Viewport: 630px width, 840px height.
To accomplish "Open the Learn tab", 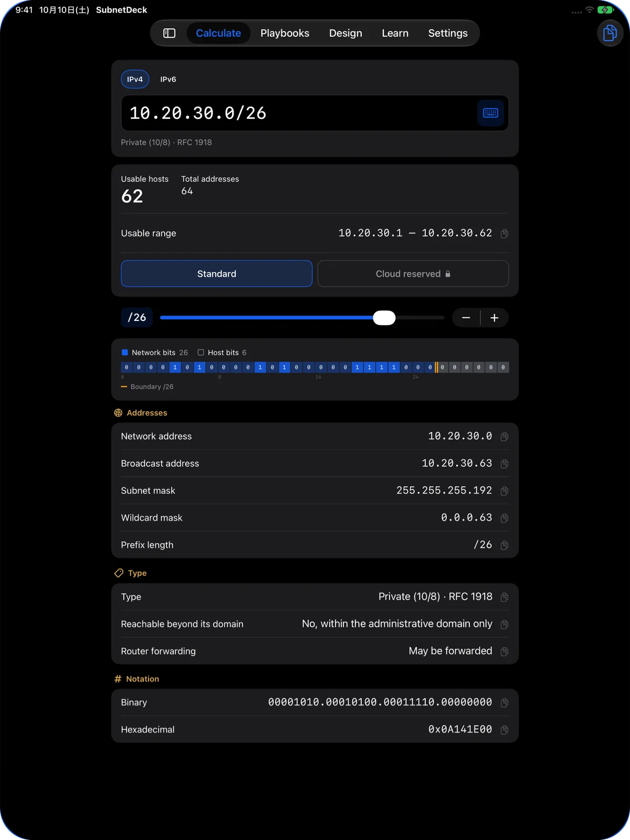I will [395, 33].
